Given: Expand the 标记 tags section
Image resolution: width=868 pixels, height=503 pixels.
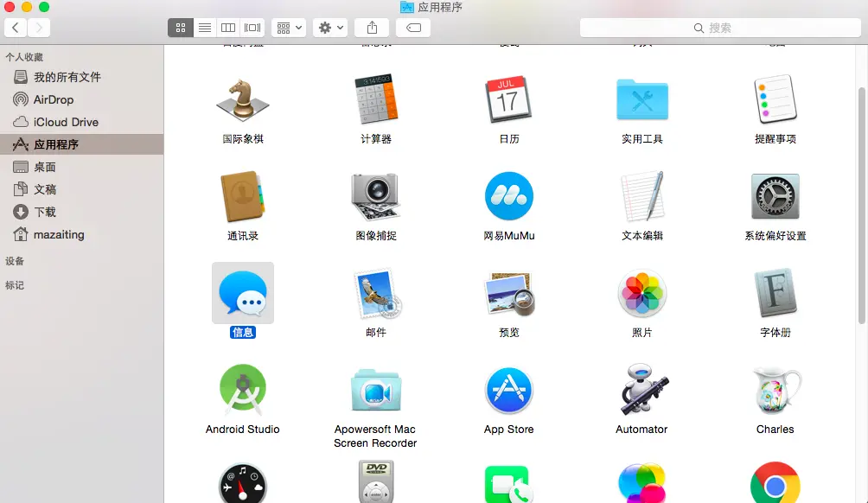Looking at the screenshot, I should click(x=15, y=285).
